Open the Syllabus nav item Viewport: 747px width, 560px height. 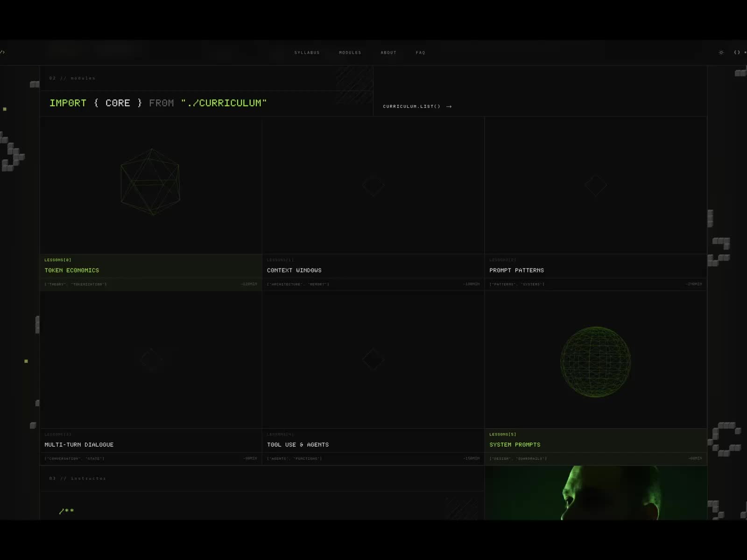[x=307, y=53]
